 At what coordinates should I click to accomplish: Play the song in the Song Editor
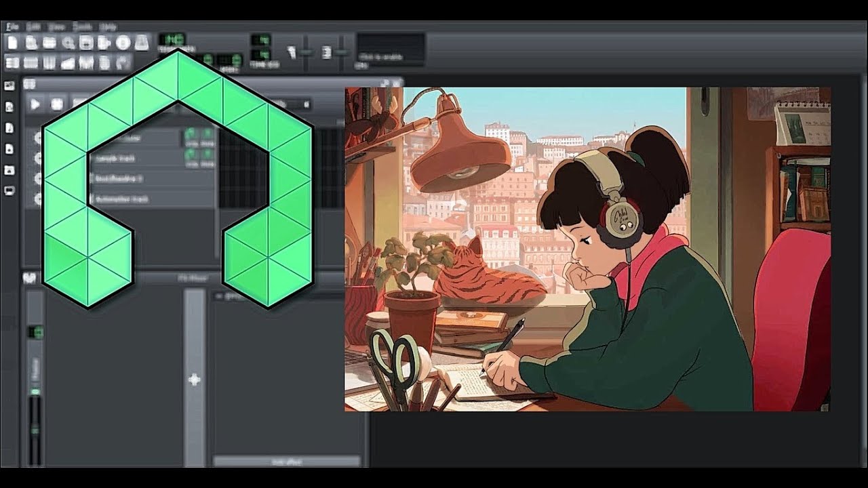click(x=35, y=104)
